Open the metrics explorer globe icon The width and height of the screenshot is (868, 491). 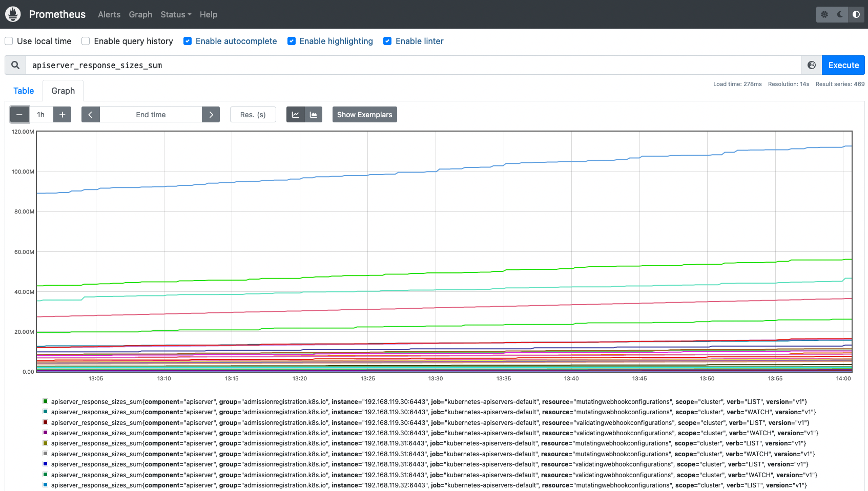coord(812,65)
